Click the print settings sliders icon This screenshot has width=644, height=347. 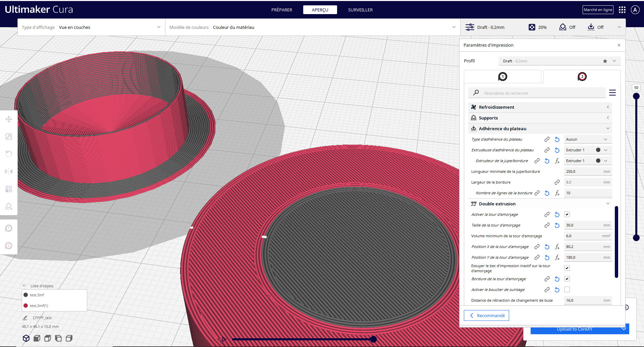coord(470,27)
